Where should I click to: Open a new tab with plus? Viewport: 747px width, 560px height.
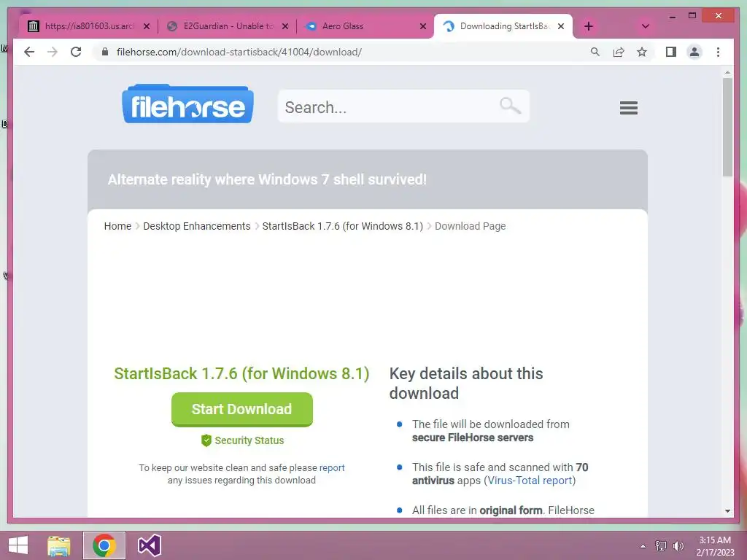(589, 26)
